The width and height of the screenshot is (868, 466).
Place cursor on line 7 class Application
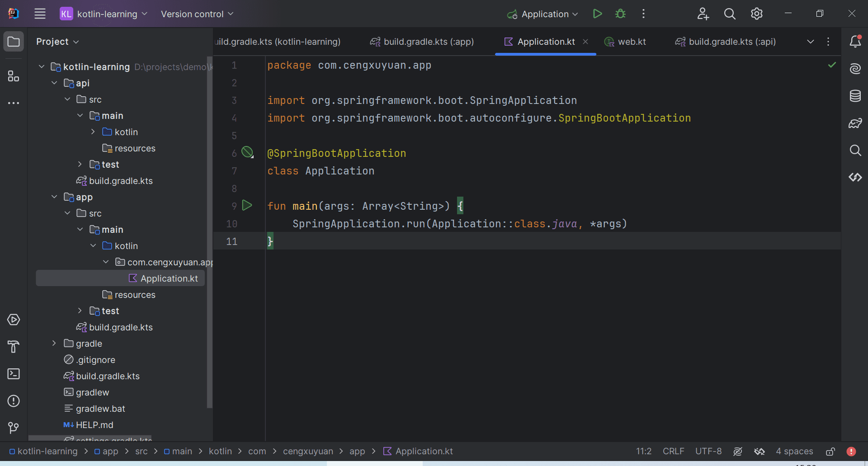tap(321, 171)
